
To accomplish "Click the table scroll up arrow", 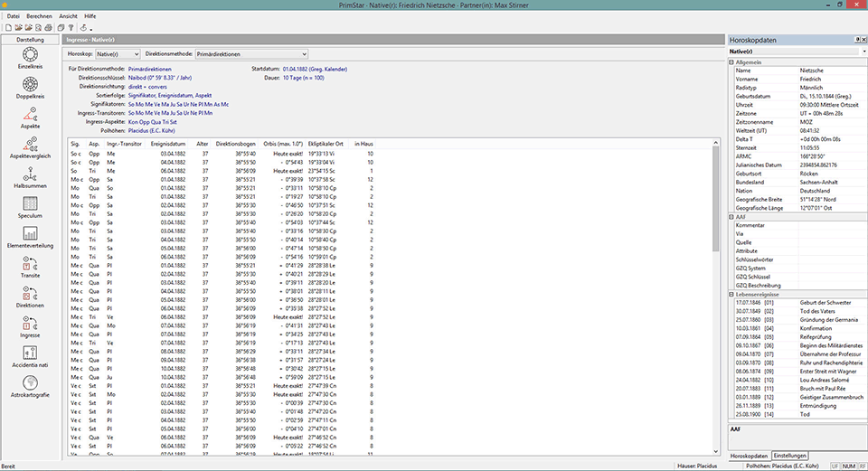I will click(716, 143).
